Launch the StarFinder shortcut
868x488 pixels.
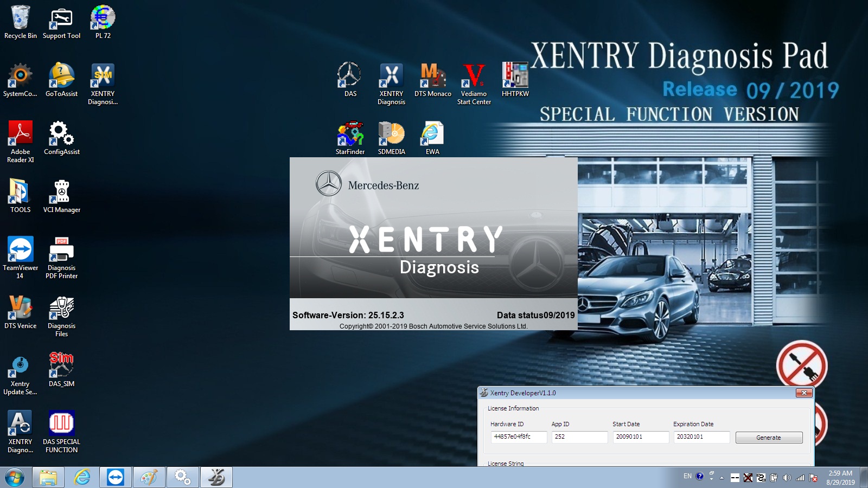click(350, 138)
